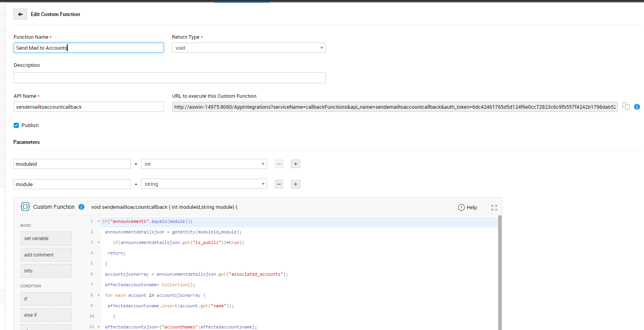Select the set variable block
Viewport: 644px width, 330px height.
point(46,239)
